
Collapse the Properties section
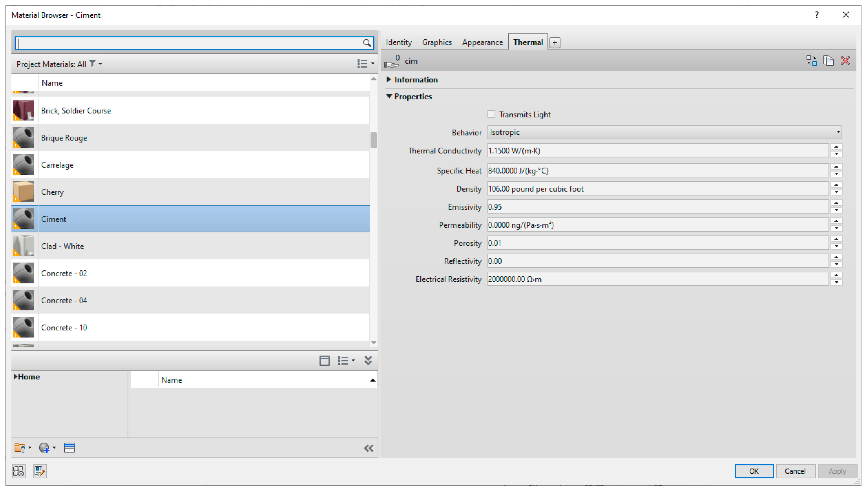[x=389, y=96]
